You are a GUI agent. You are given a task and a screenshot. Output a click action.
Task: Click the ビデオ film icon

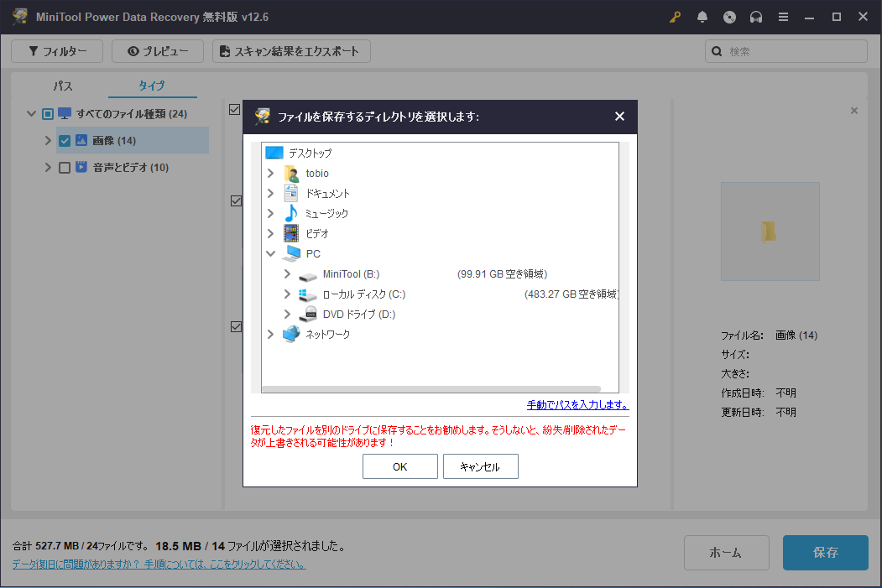(291, 233)
